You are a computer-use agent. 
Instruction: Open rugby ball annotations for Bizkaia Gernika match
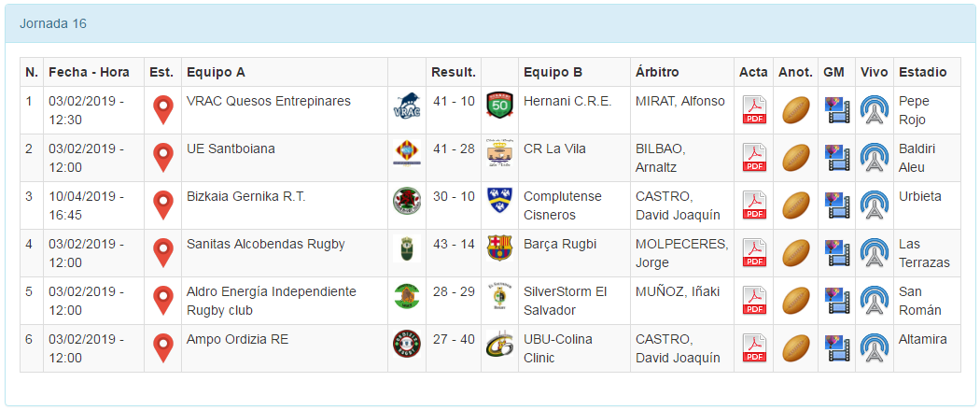pyautogui.click(x=795, y=205)
